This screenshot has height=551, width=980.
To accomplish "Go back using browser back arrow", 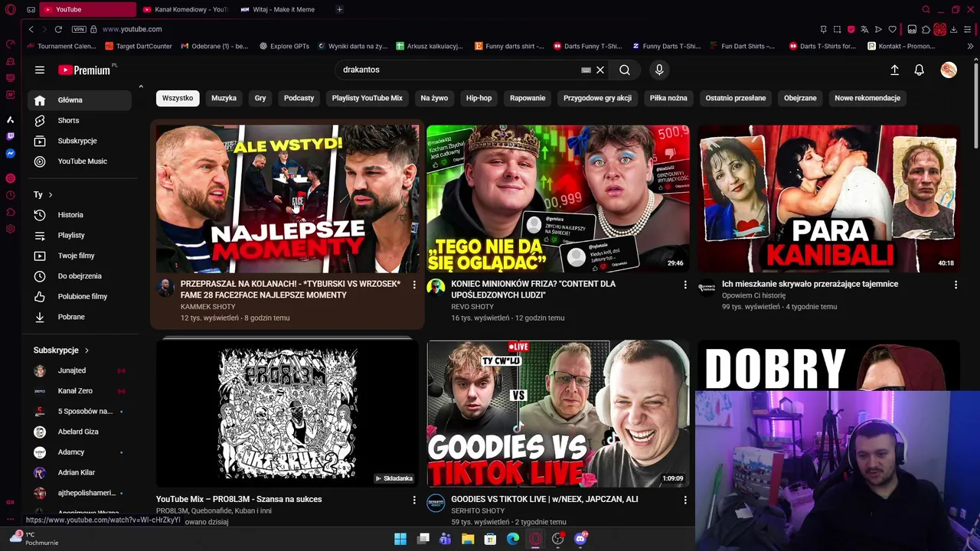I will click(x=31, y=29).
